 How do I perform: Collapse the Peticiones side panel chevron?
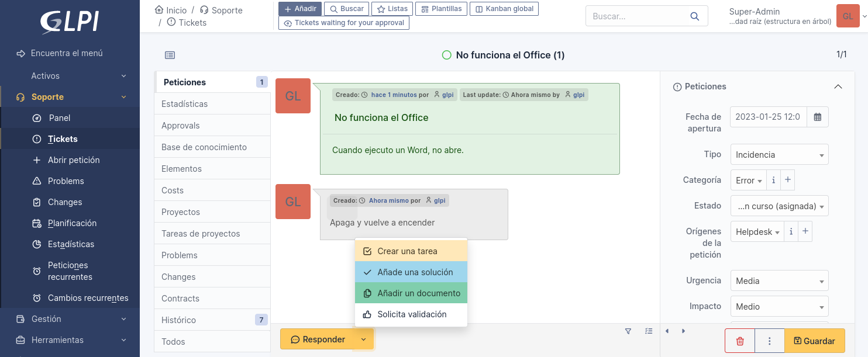838,86
